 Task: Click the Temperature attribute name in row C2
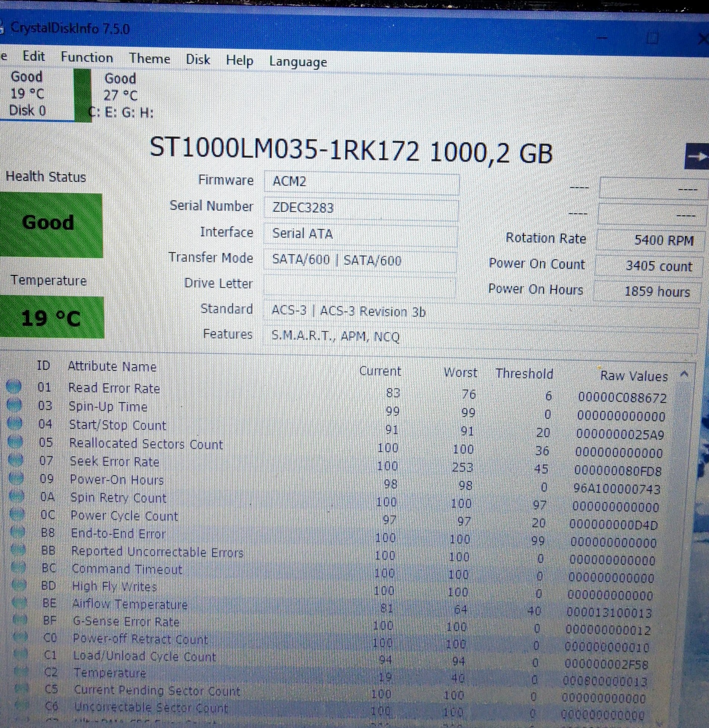(x=110, y=673)
